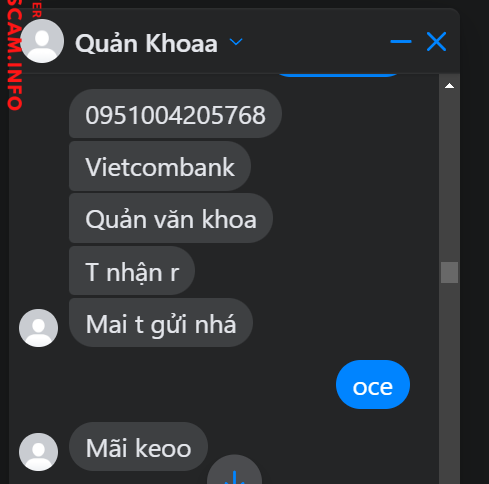489x484 pixels.
Task: Select the Vietcombank message bubble
Action: [x=160, y=166]
